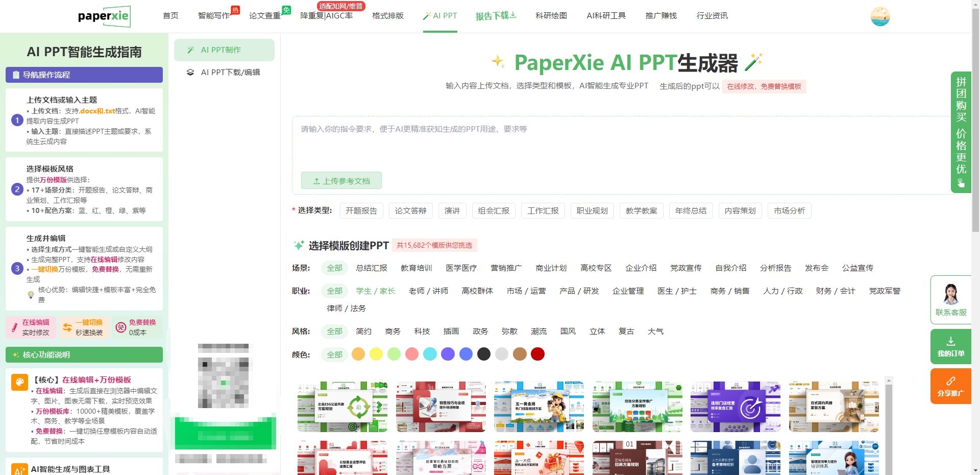Open the user avatar profile icon
Screen dimensions: 980x475
pyautogui.click(x=880, y=16)
